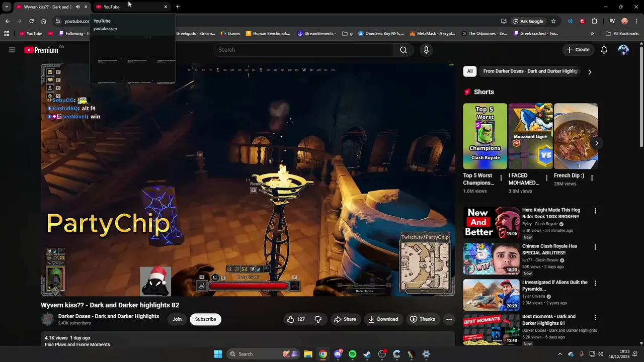Open Chinese Clash Royale video thumbnail
The image size is (644, 362).
[491, 258]
